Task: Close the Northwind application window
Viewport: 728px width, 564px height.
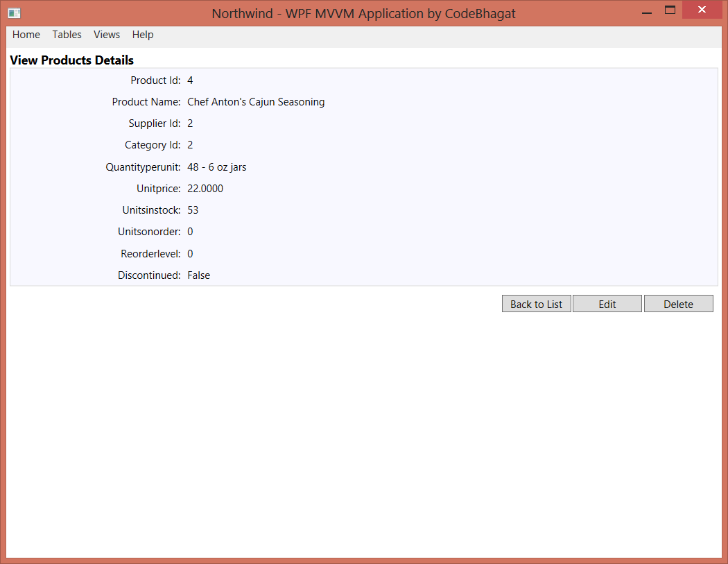Action: tap(702, 10)
